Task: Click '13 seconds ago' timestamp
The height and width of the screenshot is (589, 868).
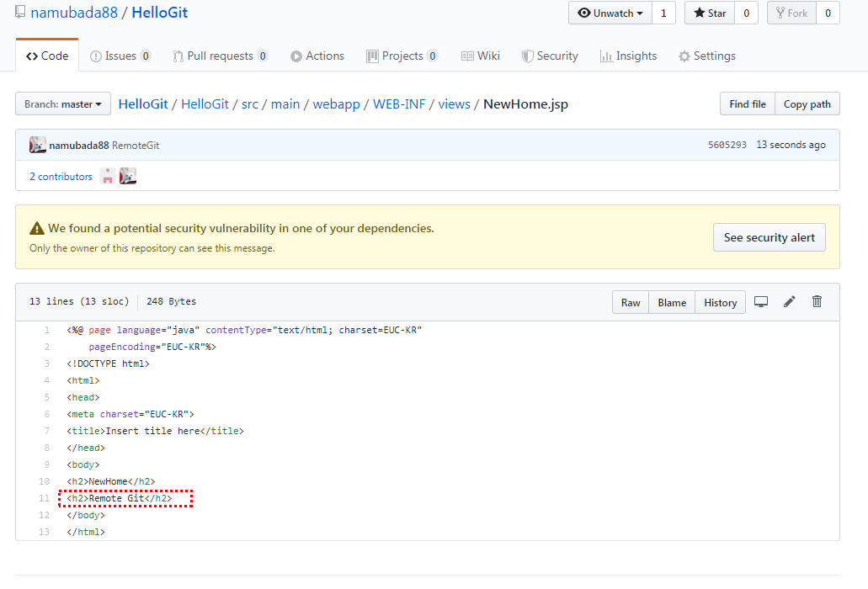Action: pos(791,145)
